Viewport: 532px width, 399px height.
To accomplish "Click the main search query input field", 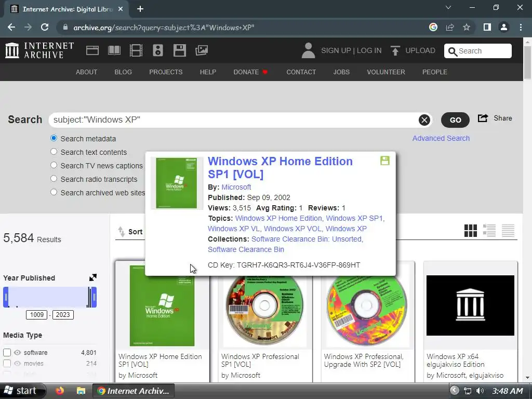I will 234,120.
